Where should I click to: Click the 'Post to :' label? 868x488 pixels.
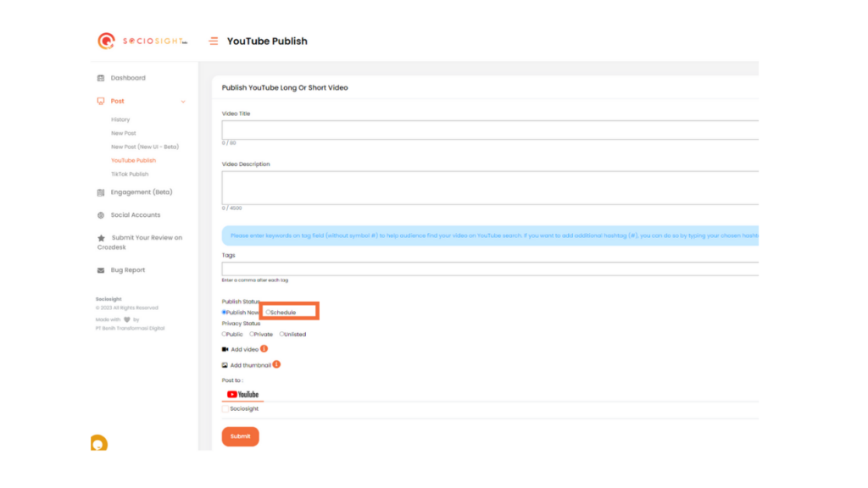(x=232, y=380)
